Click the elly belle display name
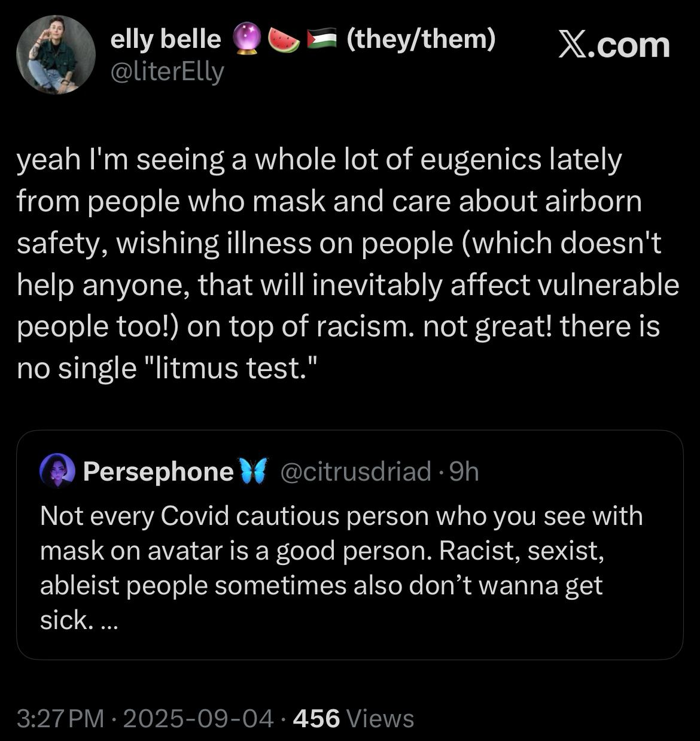700x741 pixels. [166, 40]
